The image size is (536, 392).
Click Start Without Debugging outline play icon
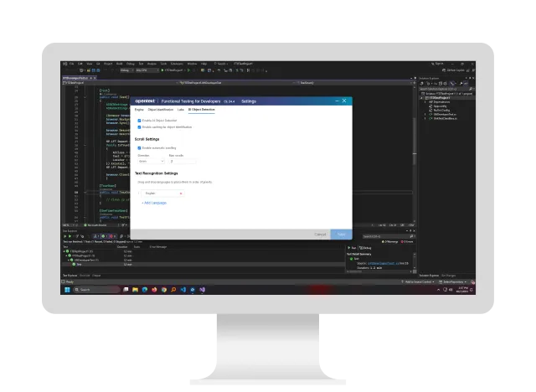188,70
